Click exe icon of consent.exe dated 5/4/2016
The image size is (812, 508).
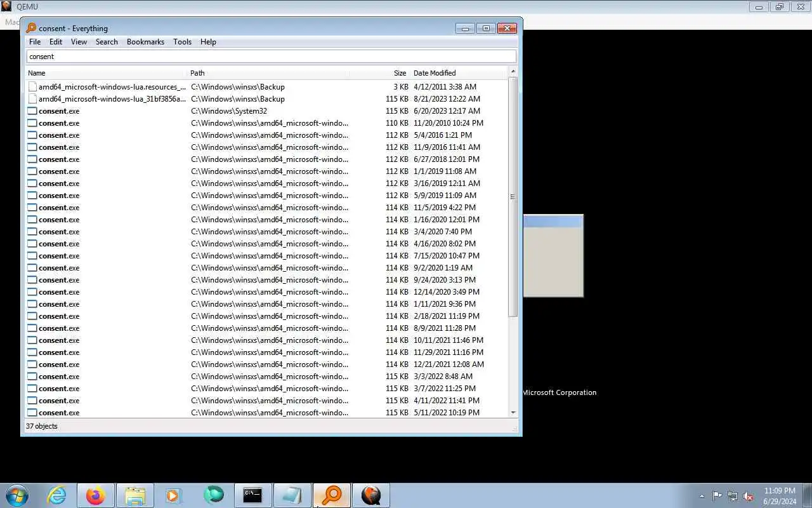point(32,135)
